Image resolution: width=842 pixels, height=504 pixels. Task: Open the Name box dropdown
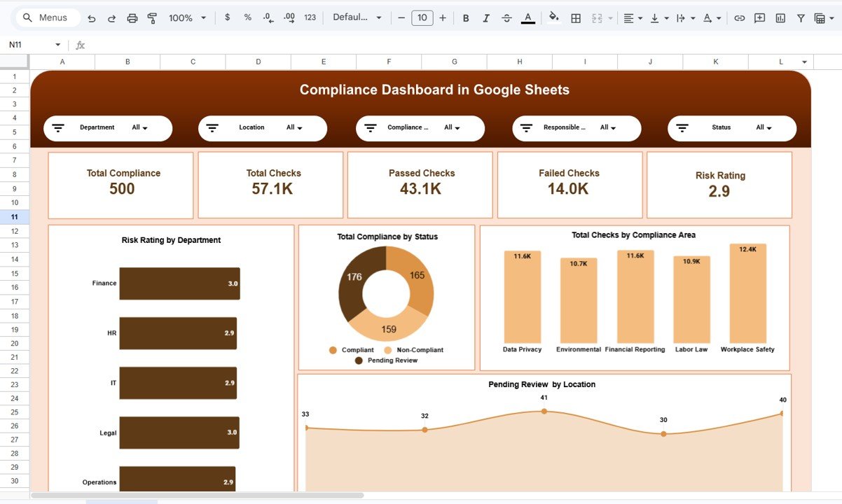click(57, 44)
